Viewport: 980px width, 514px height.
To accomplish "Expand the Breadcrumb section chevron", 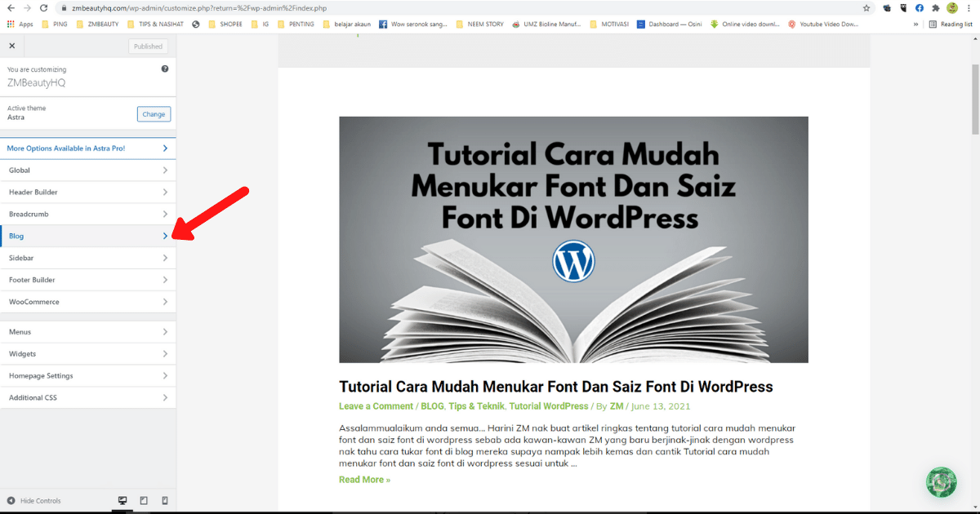I will (165, 215).
